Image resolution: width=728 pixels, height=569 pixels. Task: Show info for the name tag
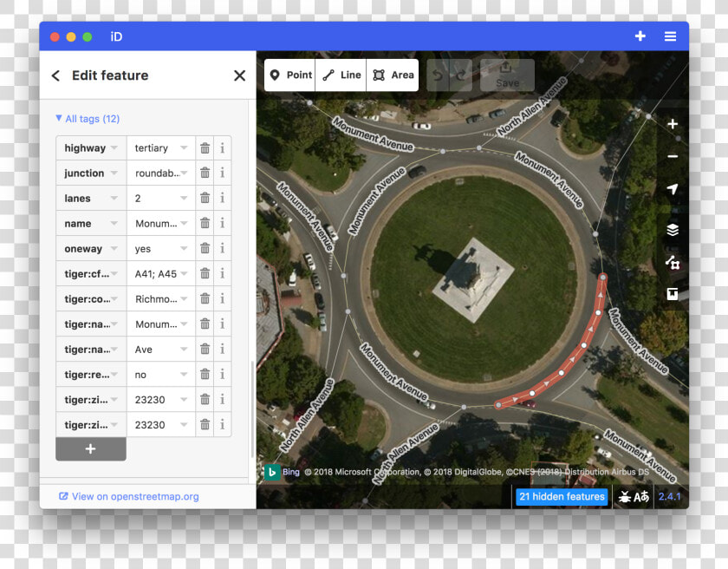click(223, 224)
